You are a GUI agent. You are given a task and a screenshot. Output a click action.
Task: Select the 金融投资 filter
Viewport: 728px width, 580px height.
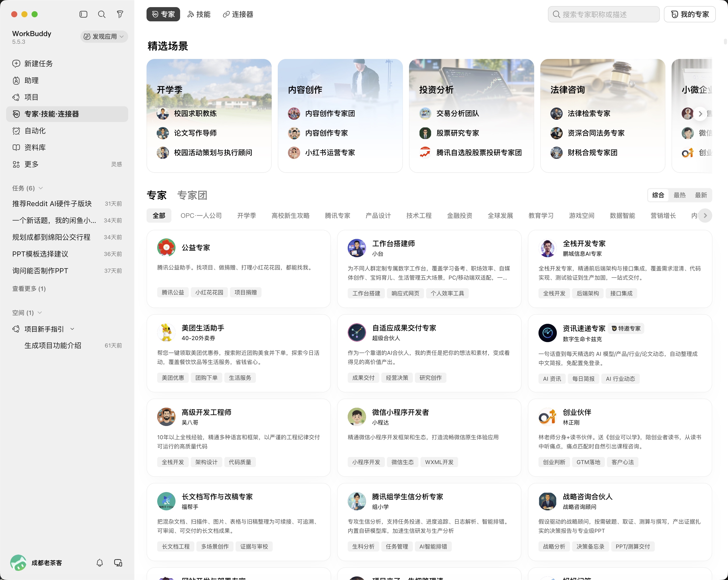(x=460, y=216)
